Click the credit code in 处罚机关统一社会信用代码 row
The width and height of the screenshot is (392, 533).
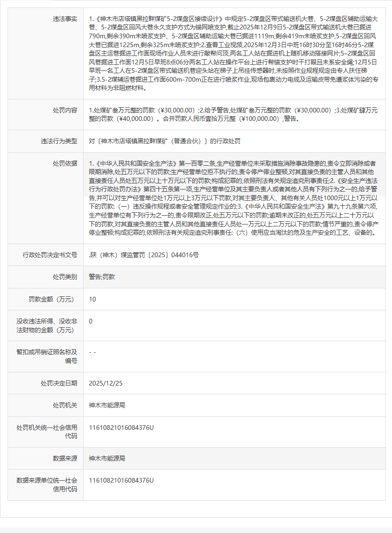(121, 428)
